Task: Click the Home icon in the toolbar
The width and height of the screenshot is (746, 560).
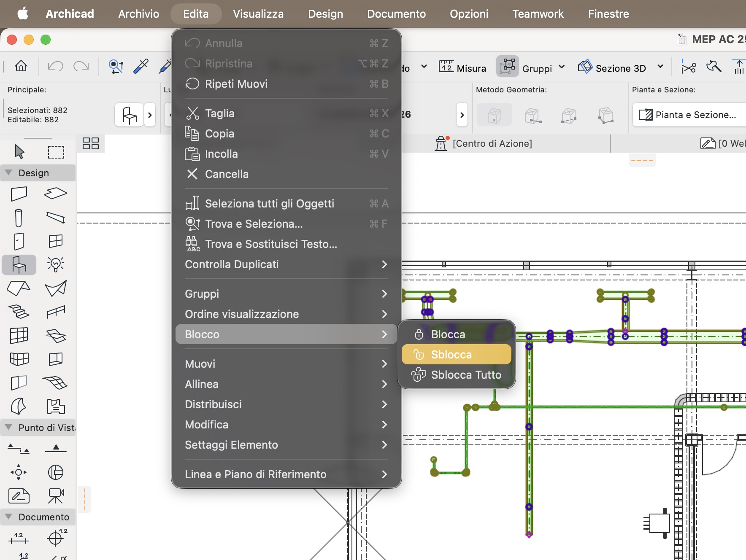Action: [21, 66]
